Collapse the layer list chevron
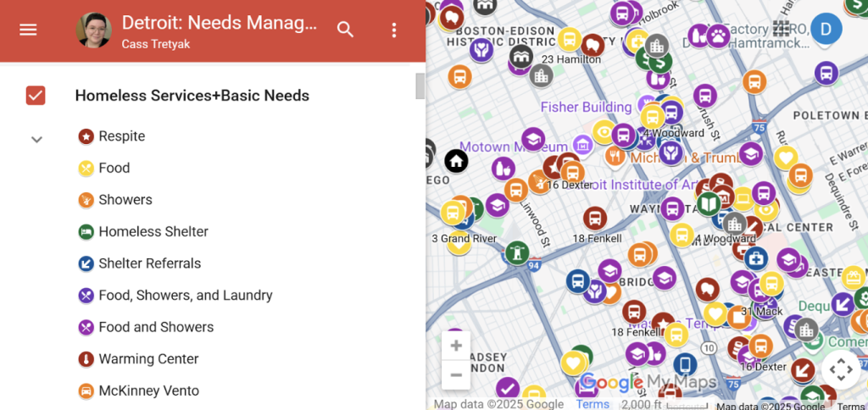The height and width of the screenshot is (410, 868). [x=36, y=139]
